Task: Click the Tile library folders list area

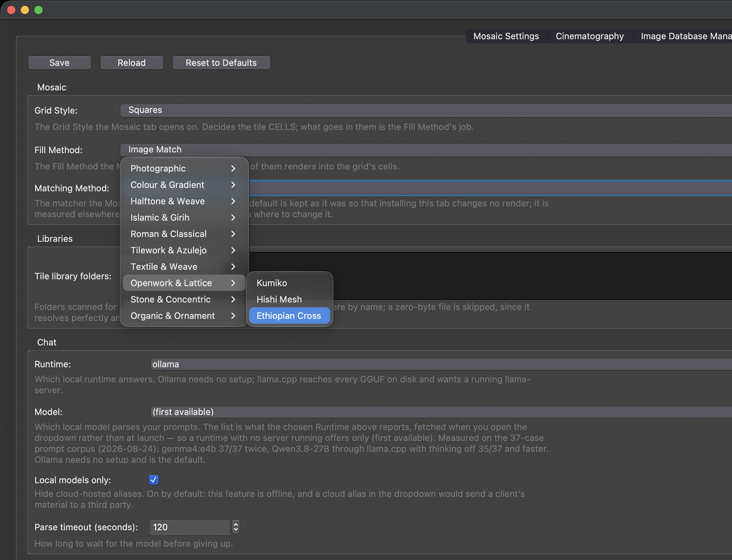Action: point(490,276)
